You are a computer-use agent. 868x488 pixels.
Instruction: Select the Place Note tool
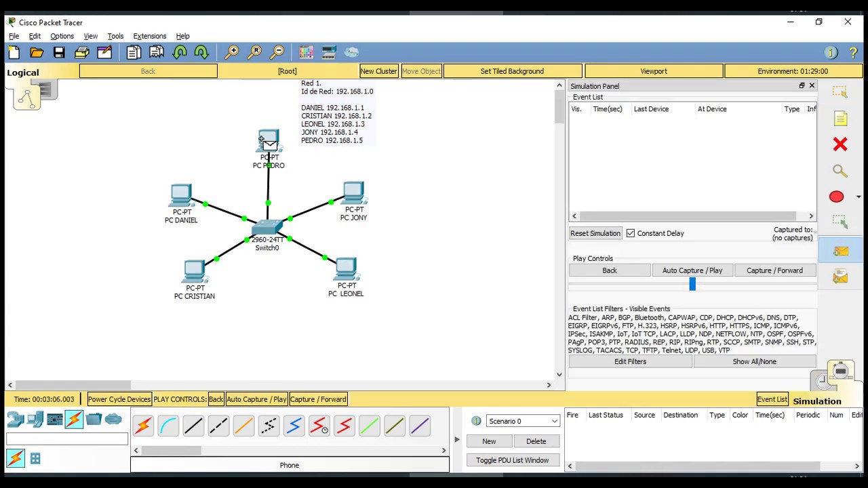[840, 119]
